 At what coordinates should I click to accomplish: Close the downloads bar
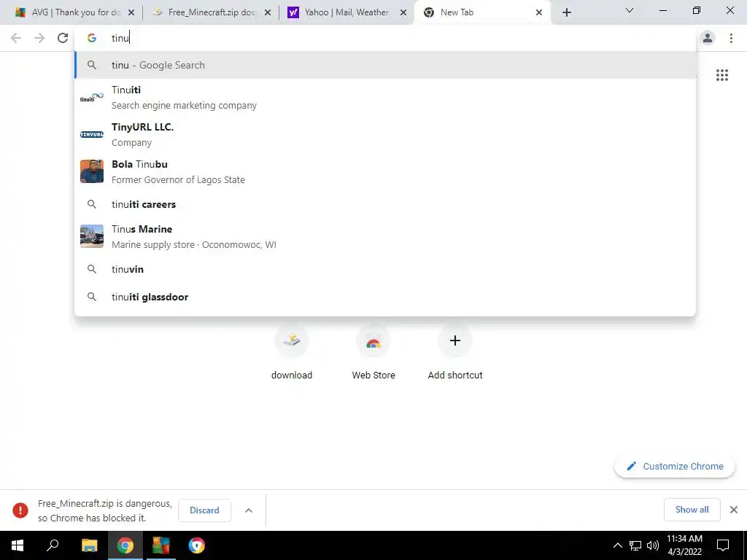tap(734, 510)
